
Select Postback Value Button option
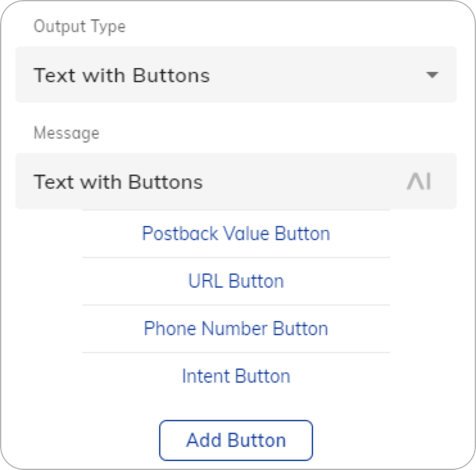pyautogui.click(x=236, y=234)
